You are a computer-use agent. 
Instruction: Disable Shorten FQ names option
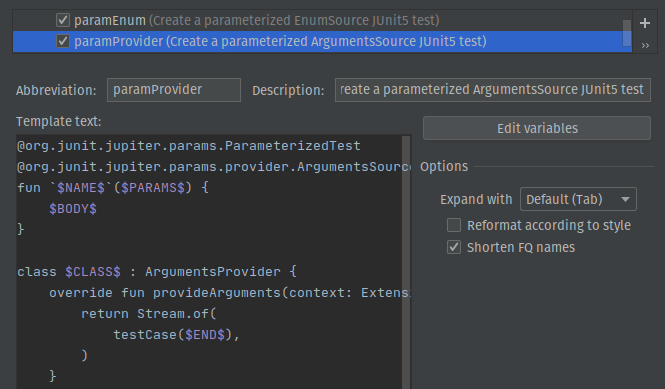454,247
